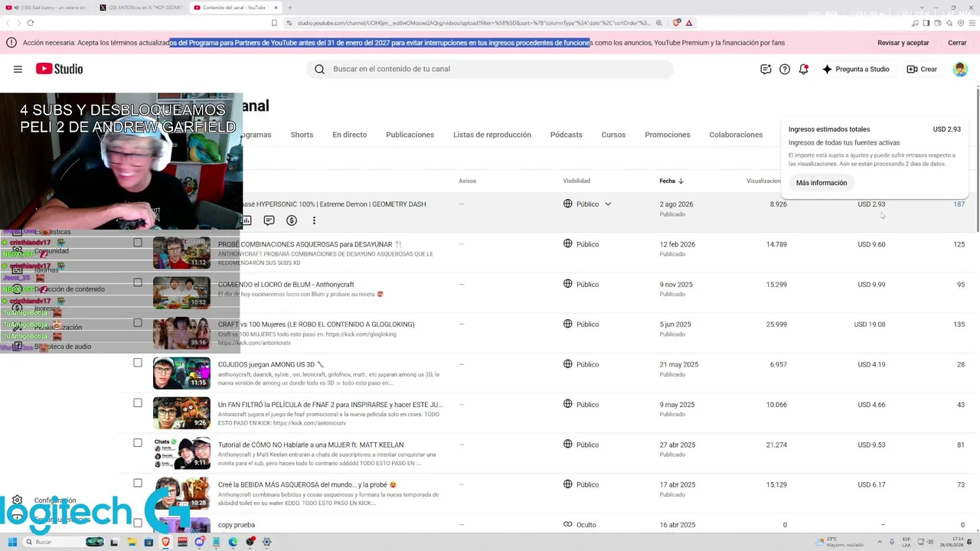Click the YouTube Studio logo
This screenshot has width=980, height=551.
click(x=59, y=69)
